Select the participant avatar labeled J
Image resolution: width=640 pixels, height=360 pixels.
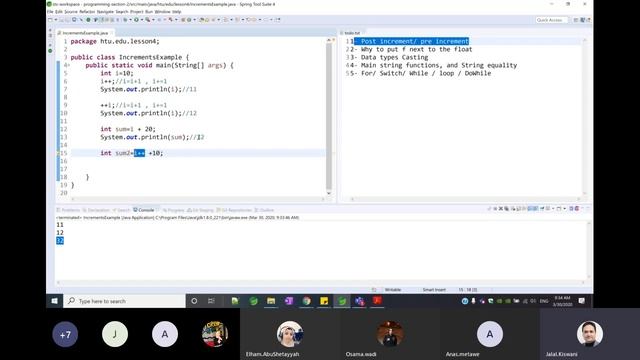[115, 334]
